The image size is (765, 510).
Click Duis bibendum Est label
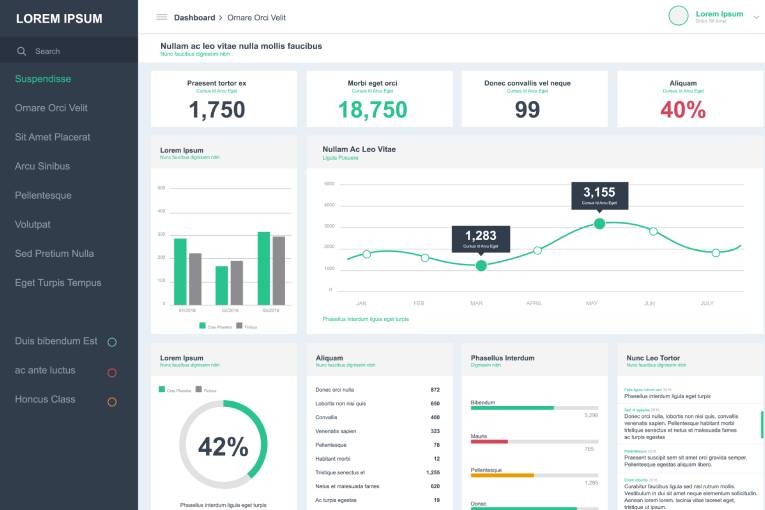click(x=56, y=341)
